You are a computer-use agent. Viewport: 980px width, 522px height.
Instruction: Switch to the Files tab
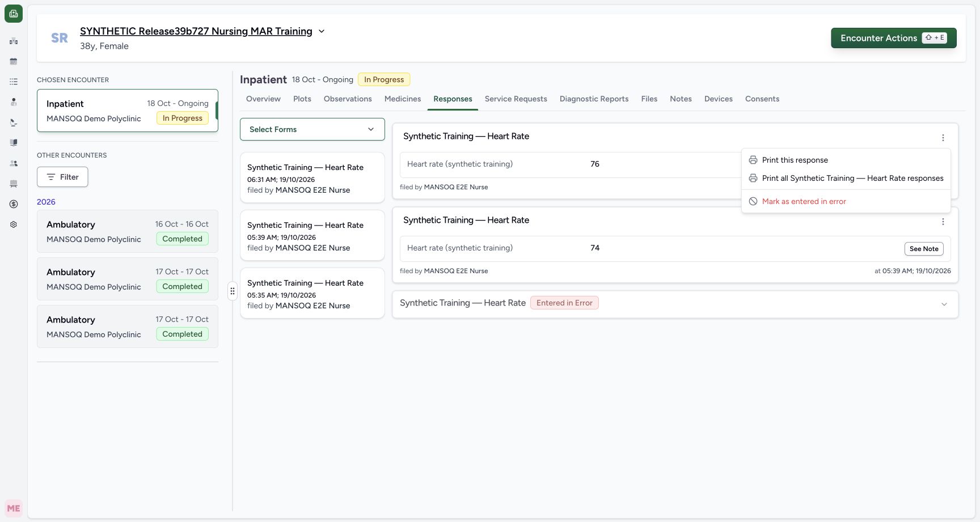coord(649,99)
